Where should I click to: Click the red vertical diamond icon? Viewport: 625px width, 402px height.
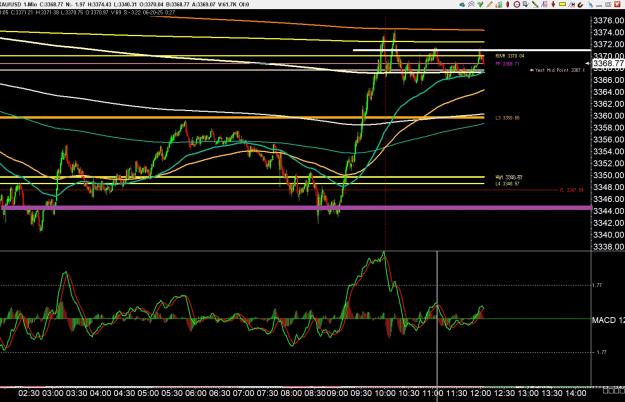point(507,4)
